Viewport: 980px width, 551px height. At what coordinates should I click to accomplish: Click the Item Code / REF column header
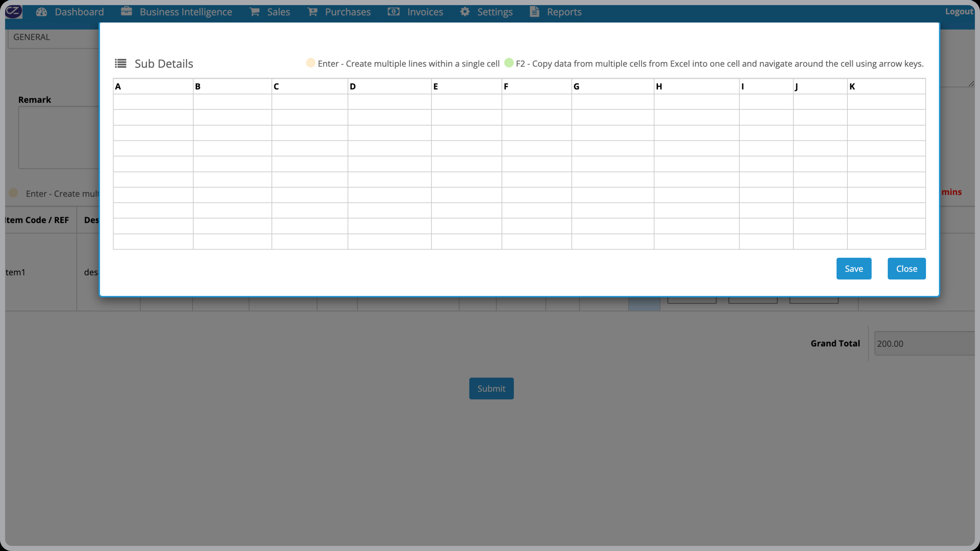[41, 220]
